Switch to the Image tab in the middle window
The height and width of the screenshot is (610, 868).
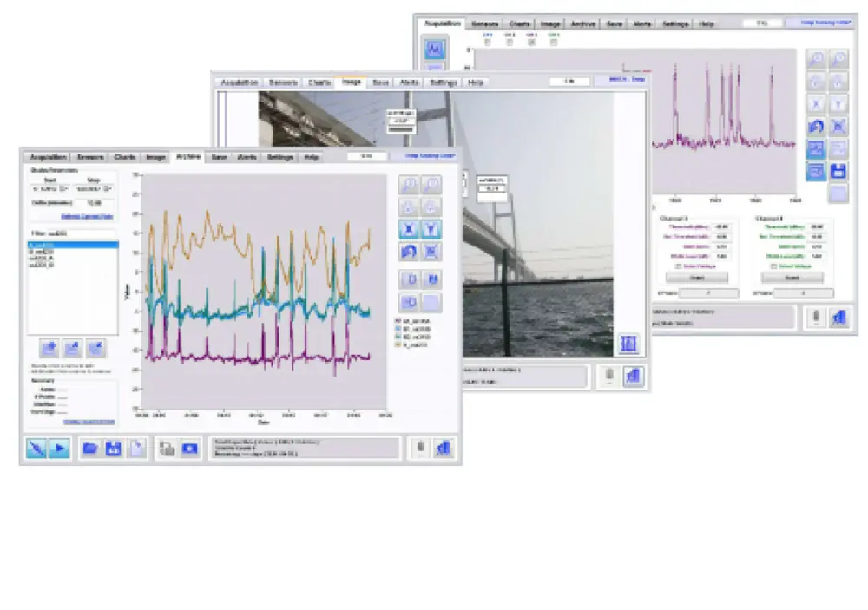[x=352, y=82]
